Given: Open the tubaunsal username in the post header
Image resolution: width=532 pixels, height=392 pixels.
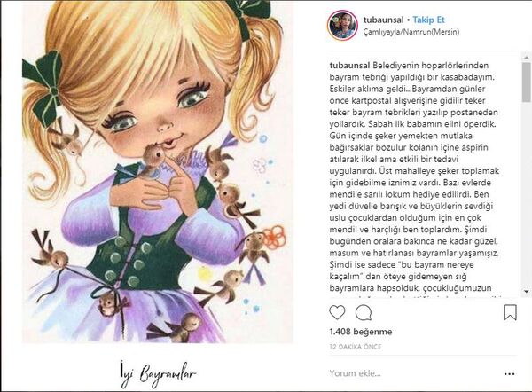Looking at the screenshot, I should [x=383, y=20].
